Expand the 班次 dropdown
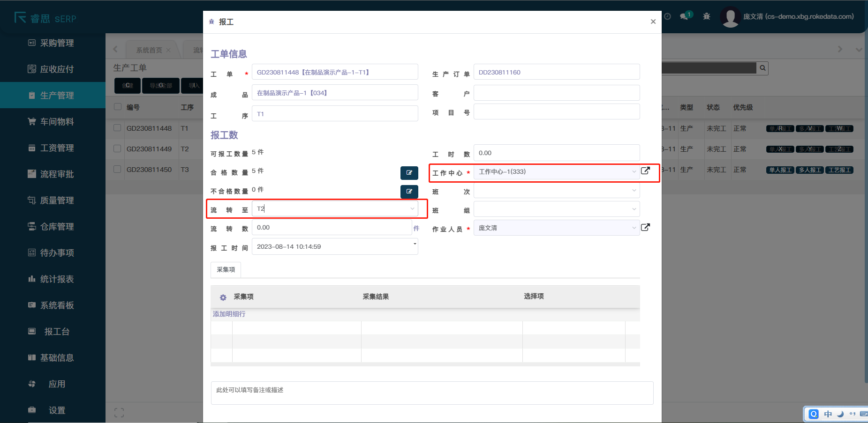 point(634,191)
